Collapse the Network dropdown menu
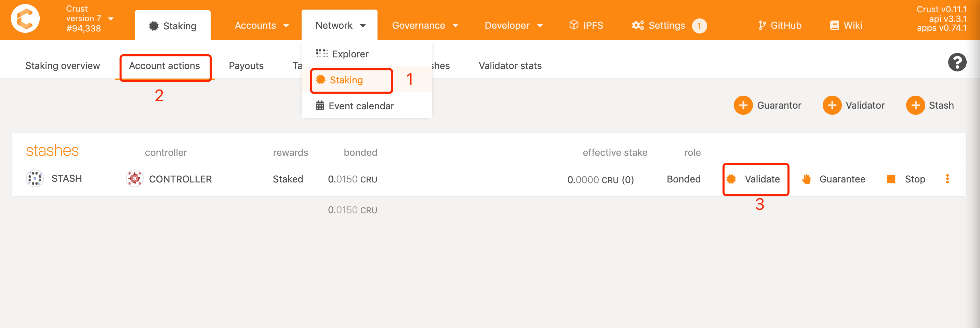This screenshot has height=328, width=980. point(340,26)
